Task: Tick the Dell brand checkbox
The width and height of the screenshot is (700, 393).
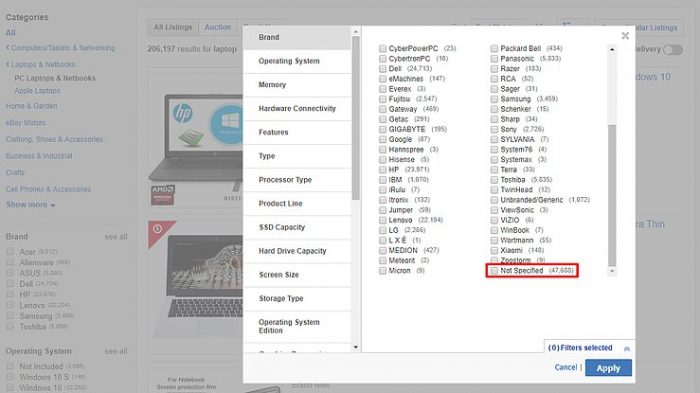Action: [383, 69]
